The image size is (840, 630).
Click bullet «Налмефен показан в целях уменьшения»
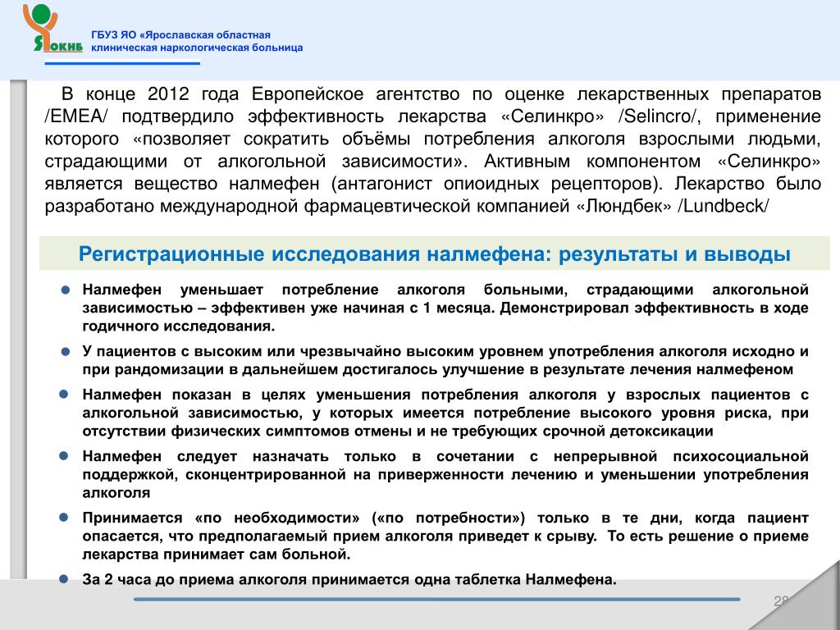(445, 395)
